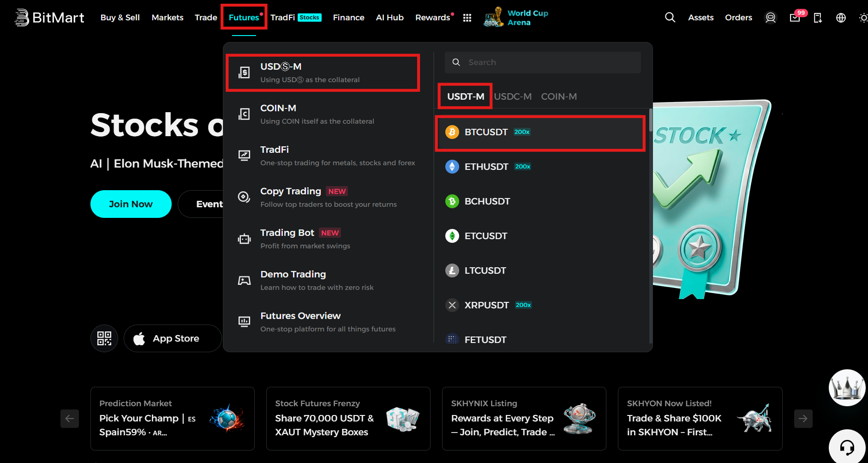Open the TradFi Stocks menu

296,18
